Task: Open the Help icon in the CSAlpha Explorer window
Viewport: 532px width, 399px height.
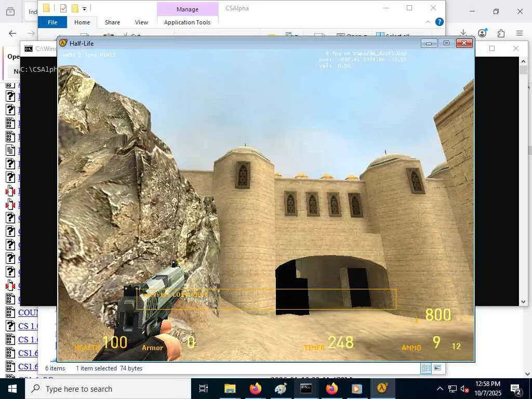Action: tap(440, 22)
